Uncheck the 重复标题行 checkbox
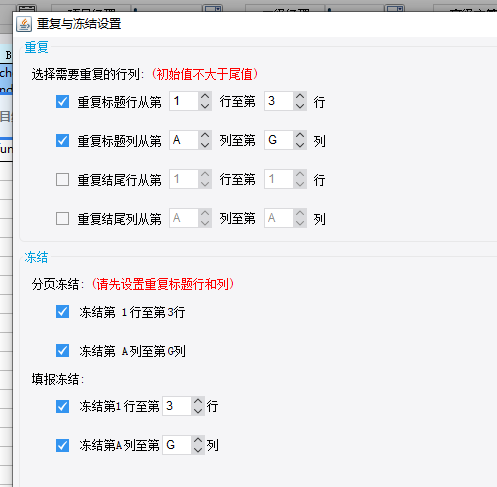This screenshot has height=487, width=497. click(62, 101)
